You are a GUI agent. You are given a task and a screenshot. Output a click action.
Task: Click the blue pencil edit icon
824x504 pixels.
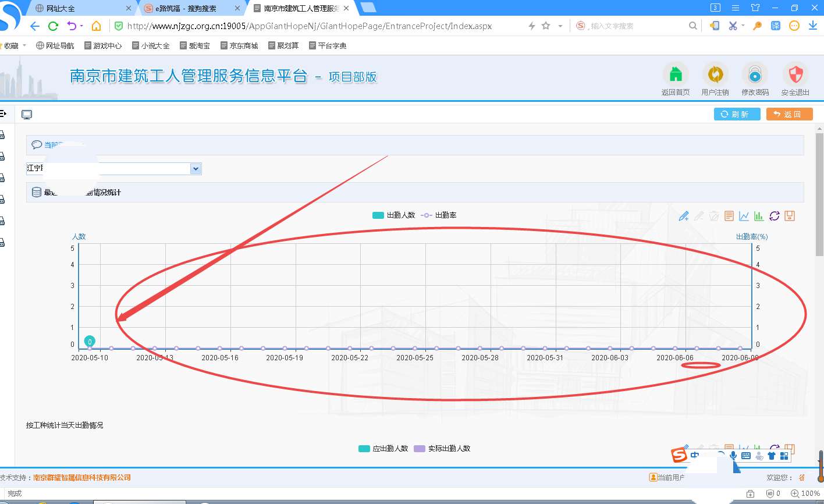click(x=684, y=216)
